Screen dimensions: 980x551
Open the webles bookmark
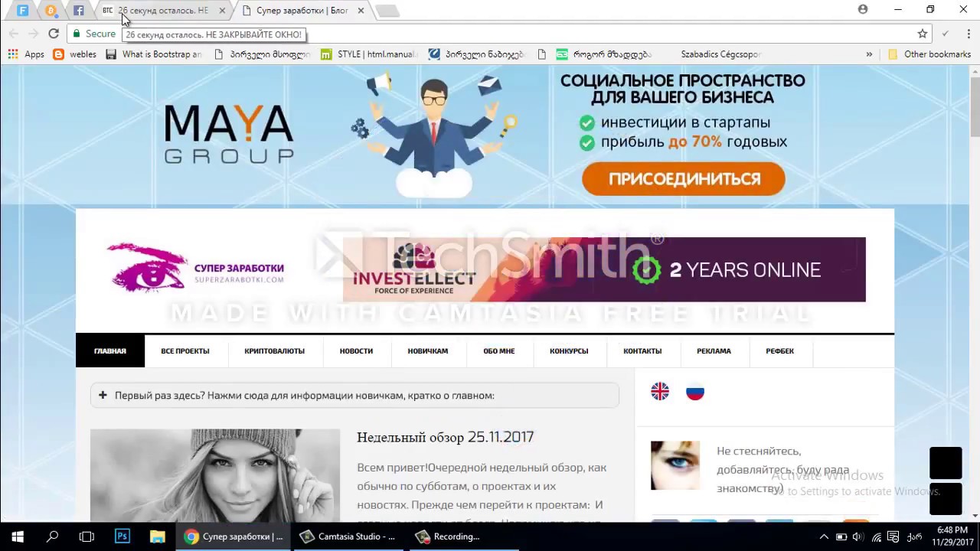75,54
